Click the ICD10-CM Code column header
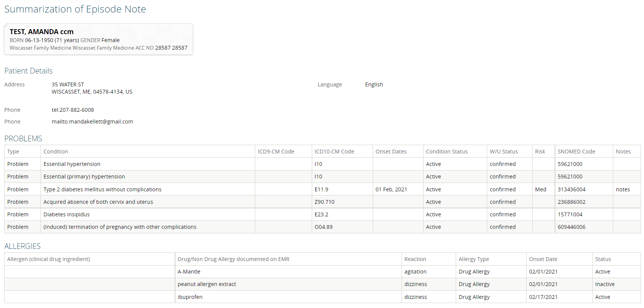The height and width of the screenshot is (308, 644). tap(334, 152)
